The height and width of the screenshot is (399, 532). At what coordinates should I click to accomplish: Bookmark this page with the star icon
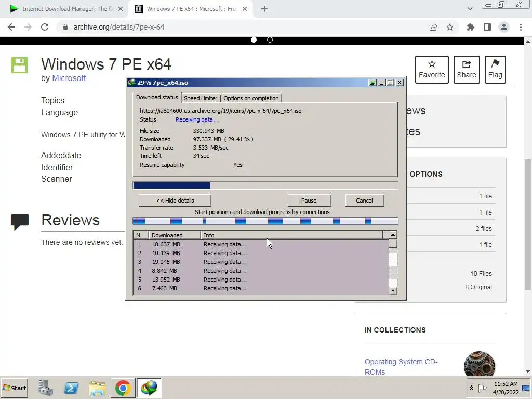click(450, 27)
